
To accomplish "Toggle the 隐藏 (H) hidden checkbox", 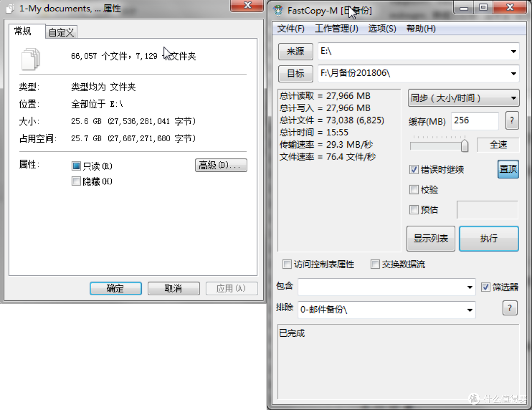I will point(76,181).
